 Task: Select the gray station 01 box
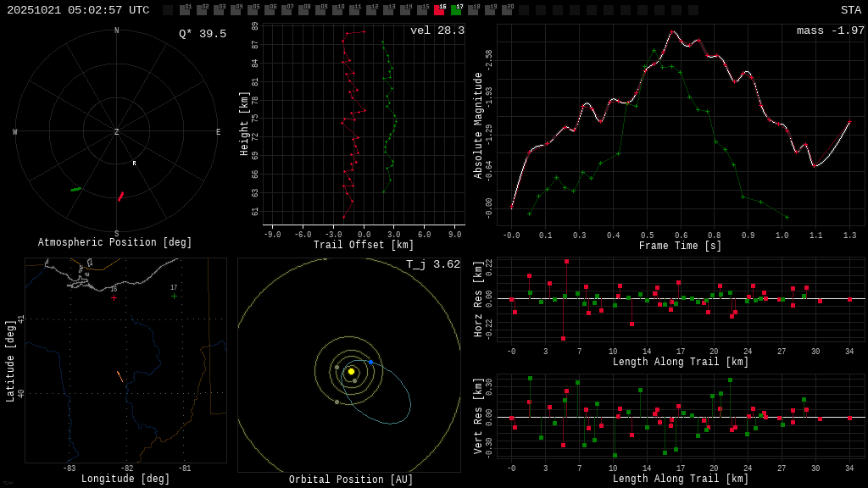tap(185, 10)
